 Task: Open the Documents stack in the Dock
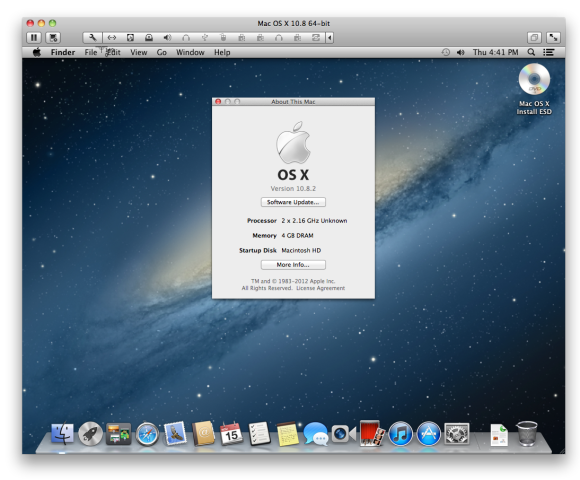click(x=499, y=435)
